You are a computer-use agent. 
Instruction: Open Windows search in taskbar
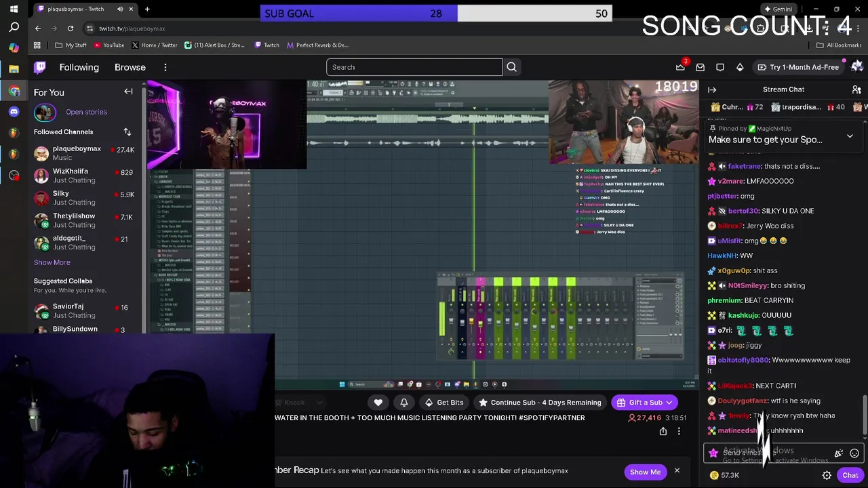pos(14,28)
